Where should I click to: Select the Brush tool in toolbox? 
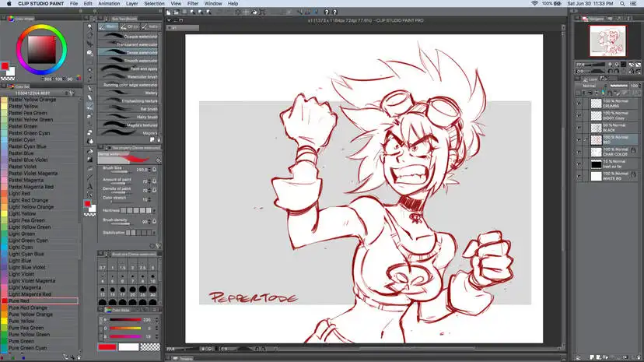pos(90,107)
